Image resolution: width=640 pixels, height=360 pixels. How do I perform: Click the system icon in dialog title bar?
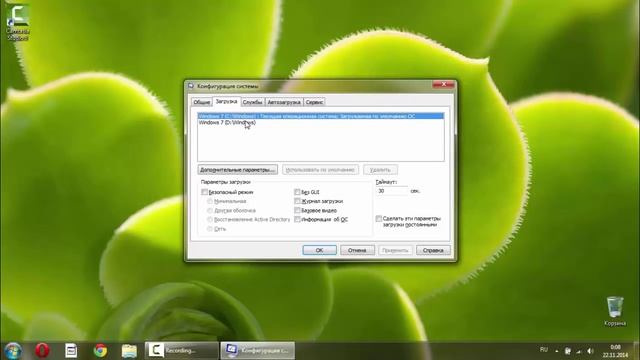point(191,86)
